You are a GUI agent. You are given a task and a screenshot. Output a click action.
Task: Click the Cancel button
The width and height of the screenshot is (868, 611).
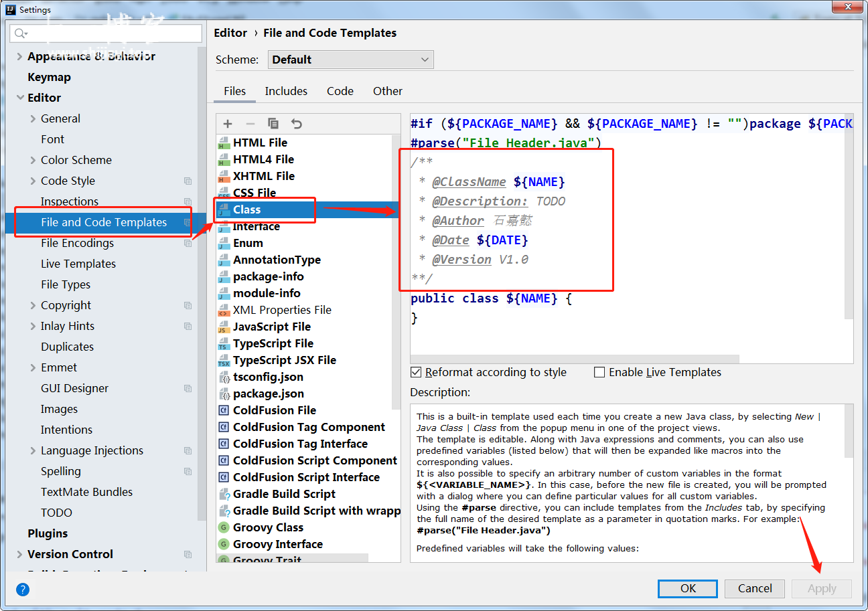click(x=755, y=588)
